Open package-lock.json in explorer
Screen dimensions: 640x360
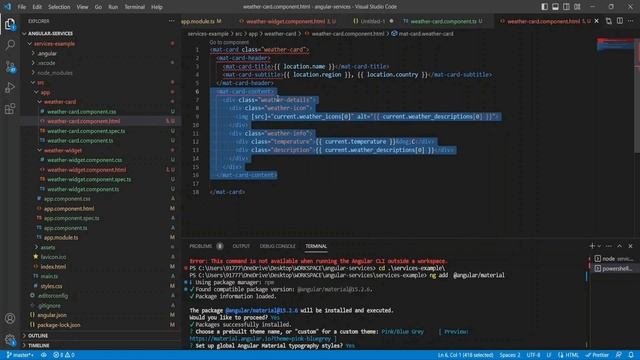click(x=58, y=325)
